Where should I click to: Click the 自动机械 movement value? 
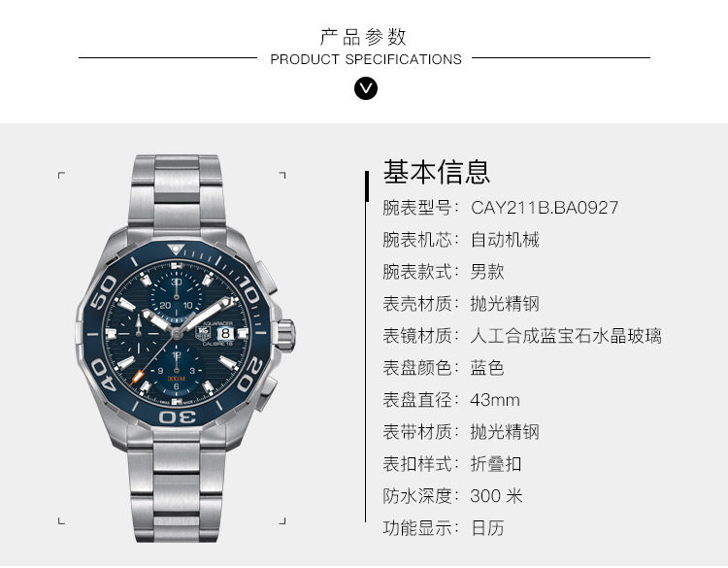click(505, 240)
